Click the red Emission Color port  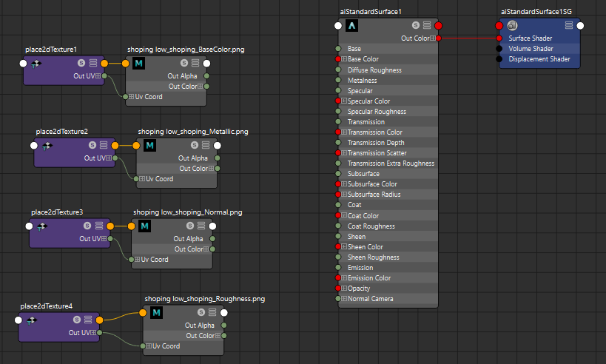tap(338, 278)
